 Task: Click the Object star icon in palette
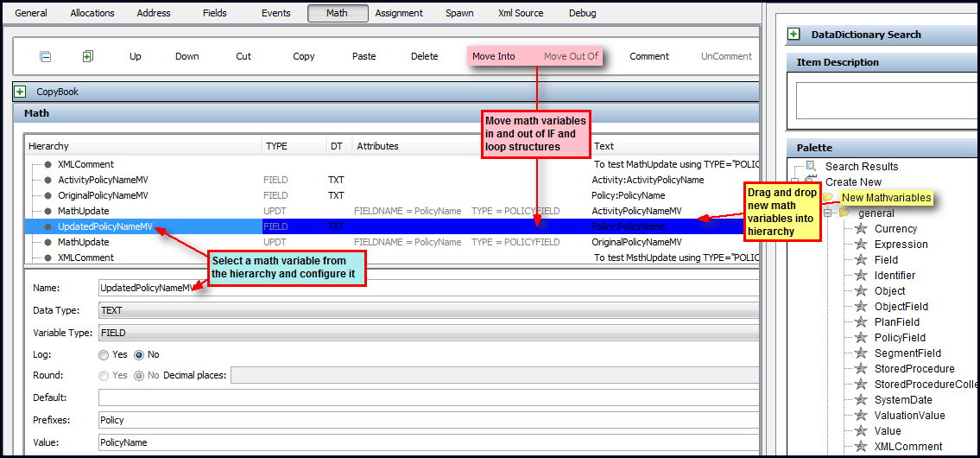[x=862, y=291]
